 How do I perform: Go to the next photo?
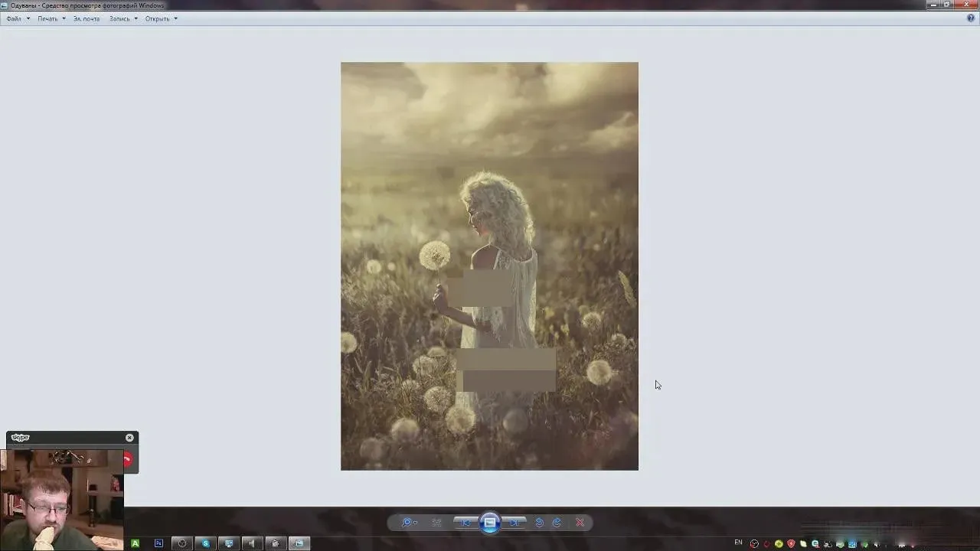point(514,523)
